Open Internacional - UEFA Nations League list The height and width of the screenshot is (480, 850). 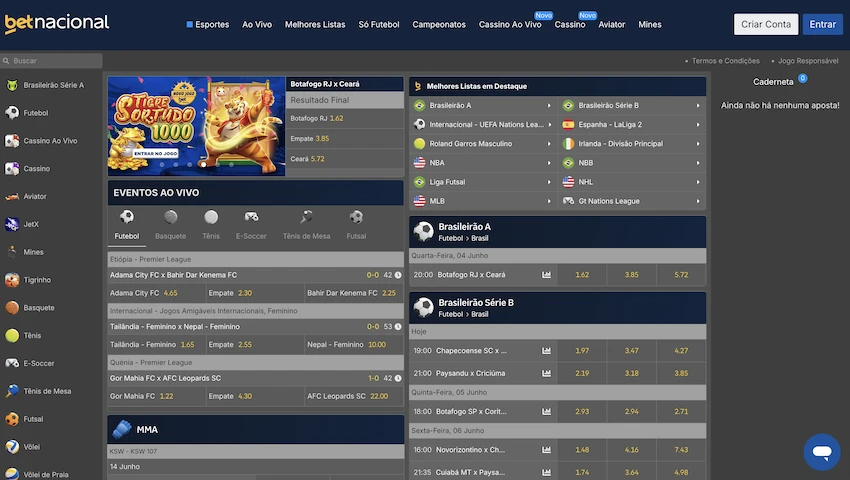483,125
